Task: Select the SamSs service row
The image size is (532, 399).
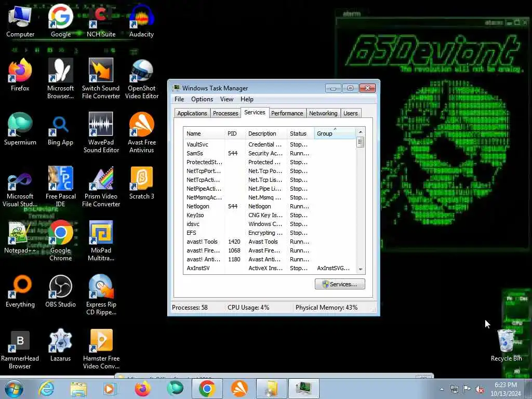Action: (x=270, y=153)
